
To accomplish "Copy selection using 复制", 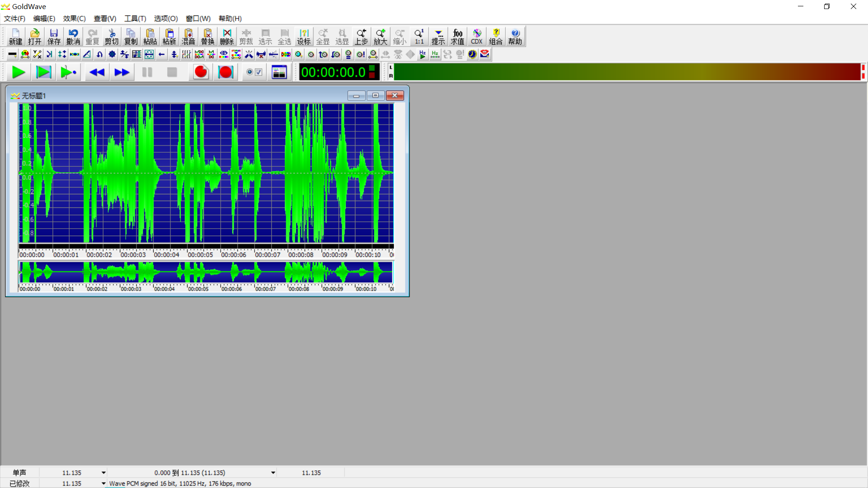I will [x=131, y=37].
